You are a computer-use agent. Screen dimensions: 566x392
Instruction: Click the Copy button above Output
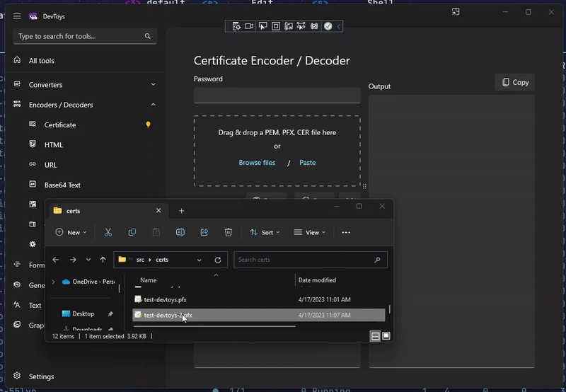pyautogui.click(x=515, y=82)
